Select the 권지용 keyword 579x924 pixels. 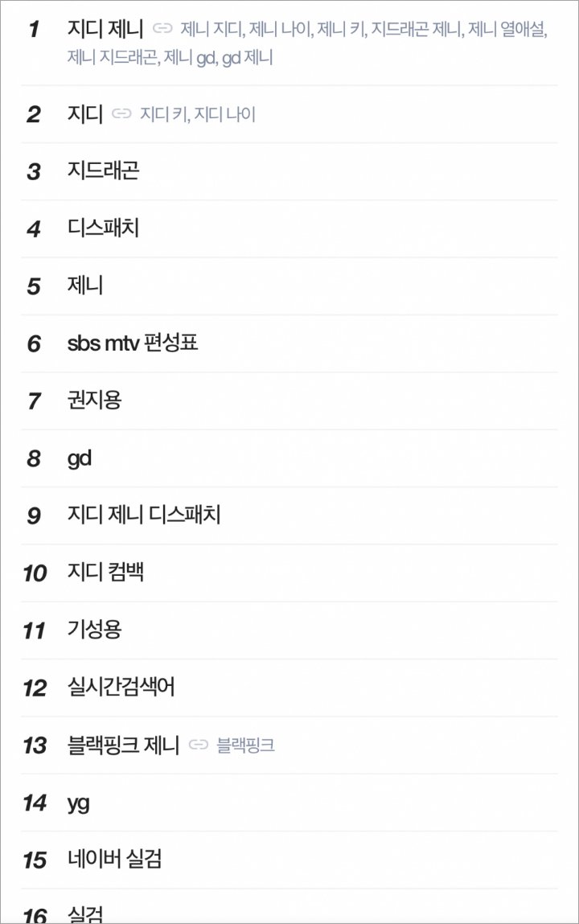pos(94,400)
